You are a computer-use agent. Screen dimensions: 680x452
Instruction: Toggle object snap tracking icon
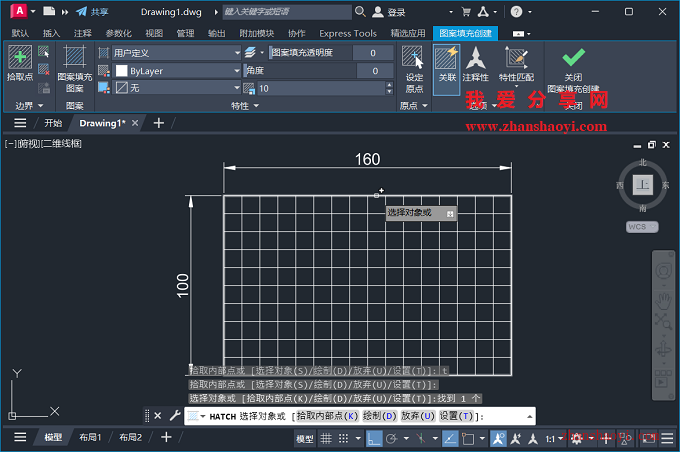tap(450, 439)
